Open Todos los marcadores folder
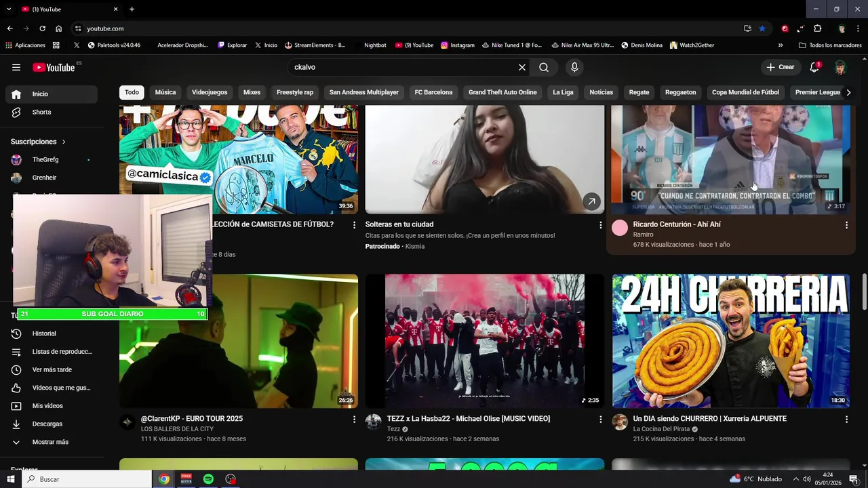The image size is (868, 488). [830, 45]
